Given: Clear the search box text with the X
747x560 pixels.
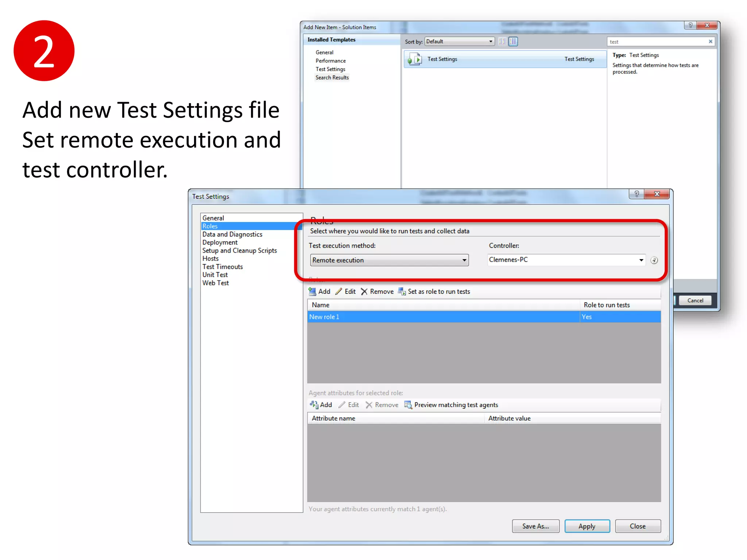Looking at the screenshot, I should [x=710, y=42].
